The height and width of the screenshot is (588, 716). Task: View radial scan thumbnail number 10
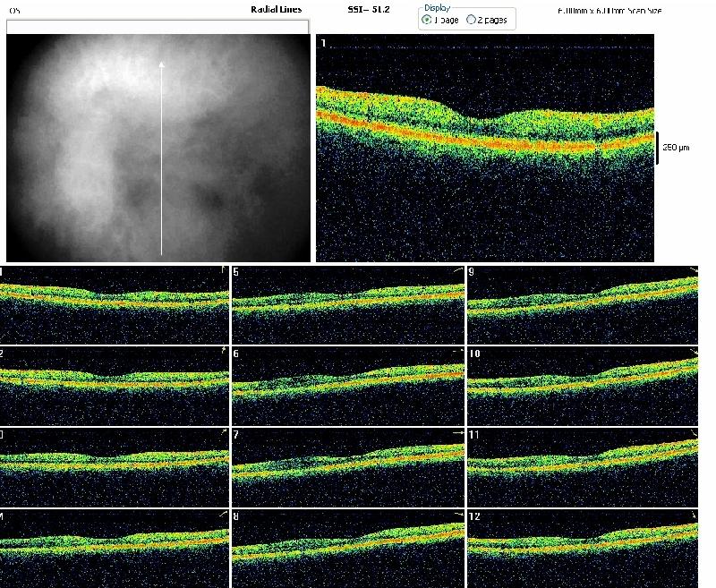[x=583, y=386]
